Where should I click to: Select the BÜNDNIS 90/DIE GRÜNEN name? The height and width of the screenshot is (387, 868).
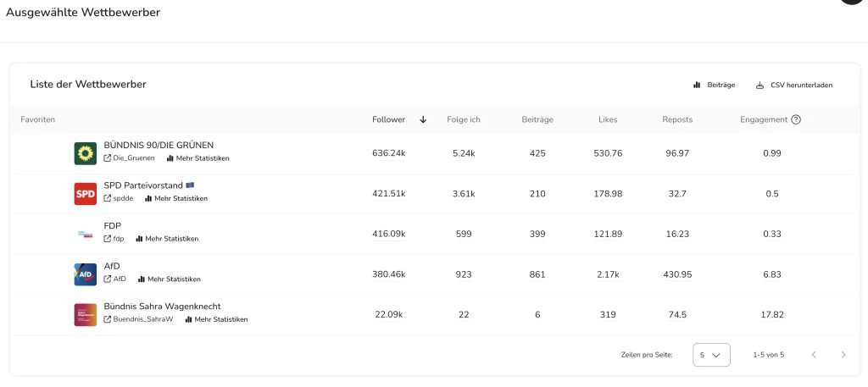coord(159,146)
